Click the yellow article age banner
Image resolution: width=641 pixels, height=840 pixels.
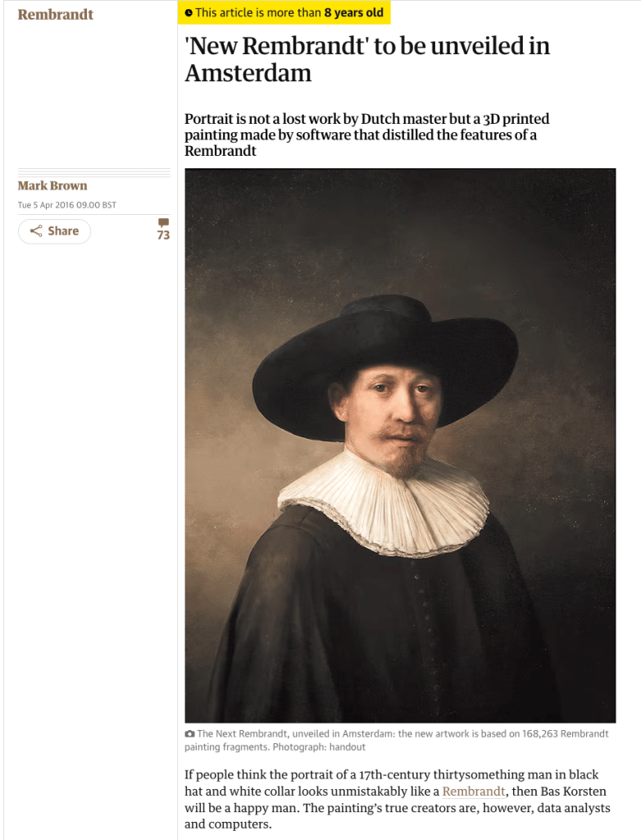click(284, 13)
